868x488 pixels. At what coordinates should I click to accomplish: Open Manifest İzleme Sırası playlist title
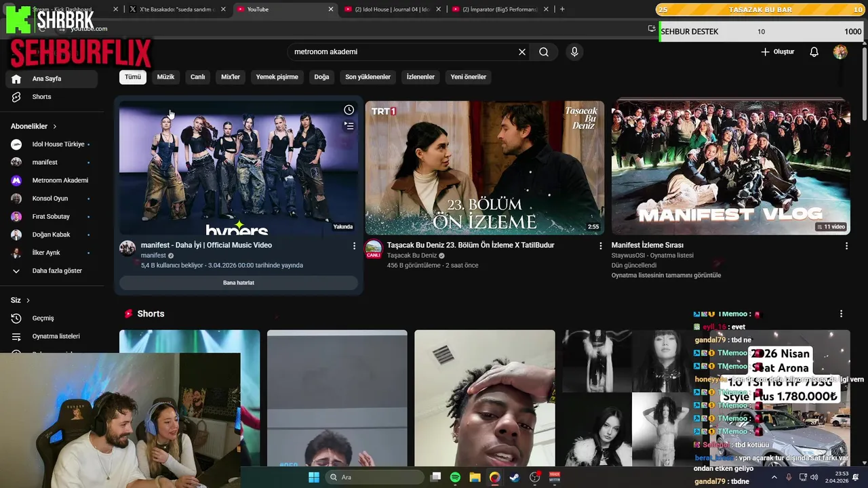click(648, 245)
